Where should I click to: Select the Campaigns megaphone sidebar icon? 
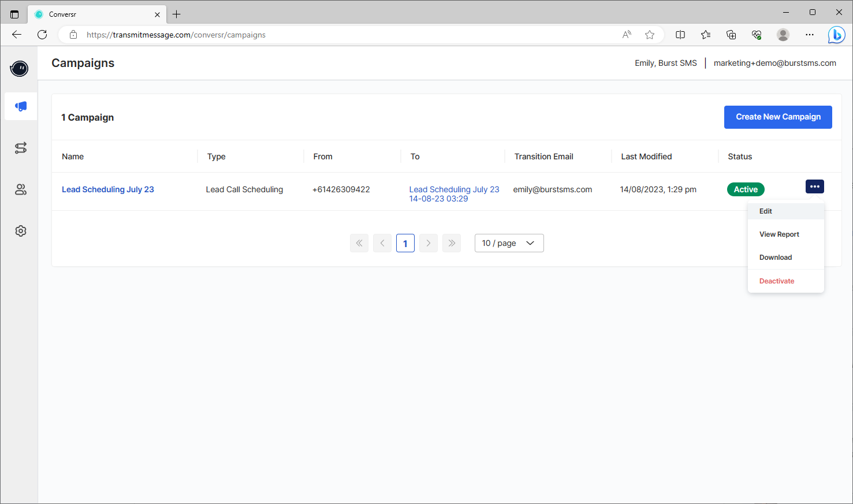(x=21, y=106)
